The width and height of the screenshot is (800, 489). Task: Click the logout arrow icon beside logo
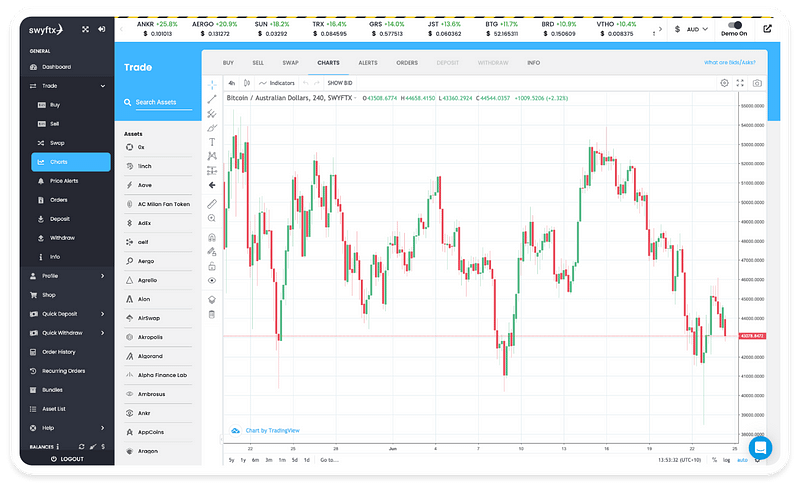tap(102, 29)
